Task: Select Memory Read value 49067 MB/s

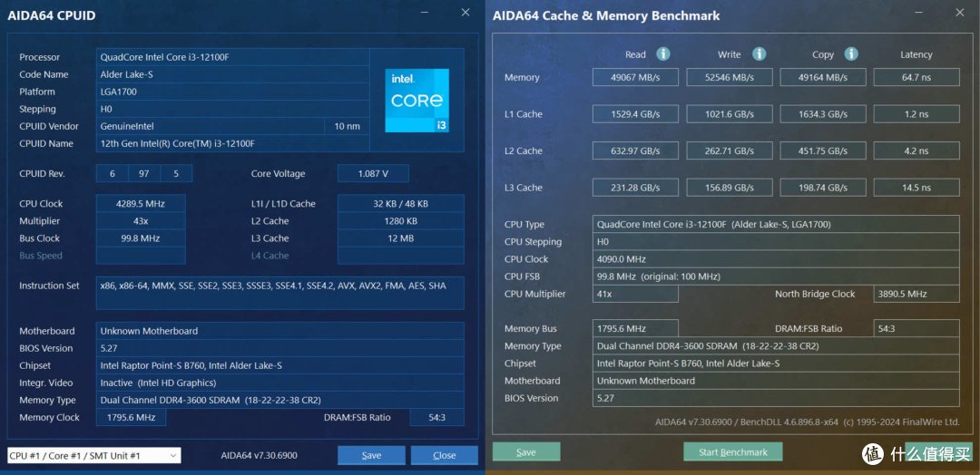Action: click(x=635, y=77)
